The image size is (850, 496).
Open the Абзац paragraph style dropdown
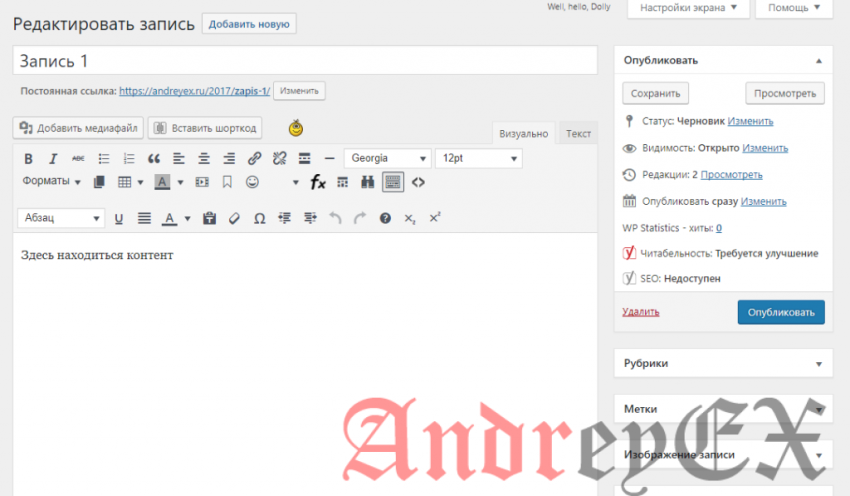tap(61, 218)
